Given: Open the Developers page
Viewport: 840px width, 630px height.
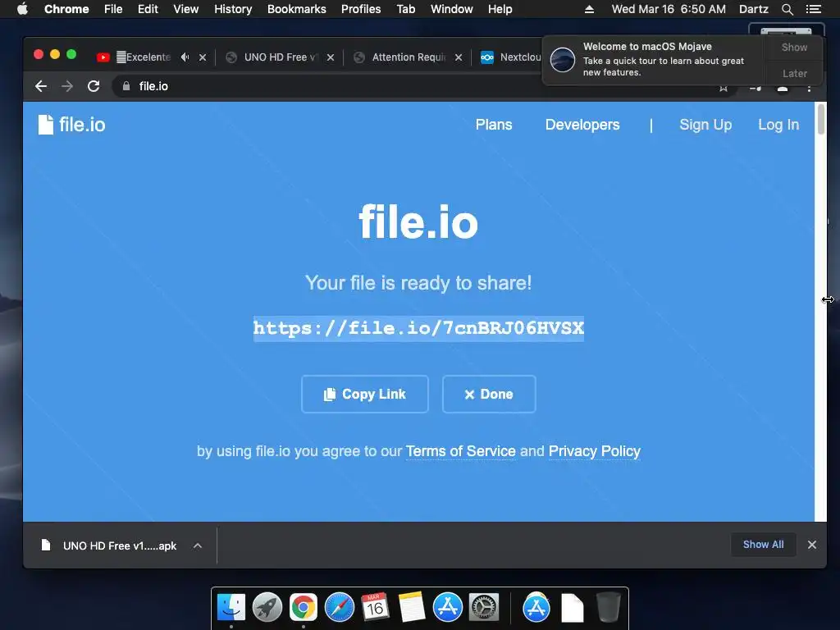Looking at the screenshot, I should click(x=582, y=125).
